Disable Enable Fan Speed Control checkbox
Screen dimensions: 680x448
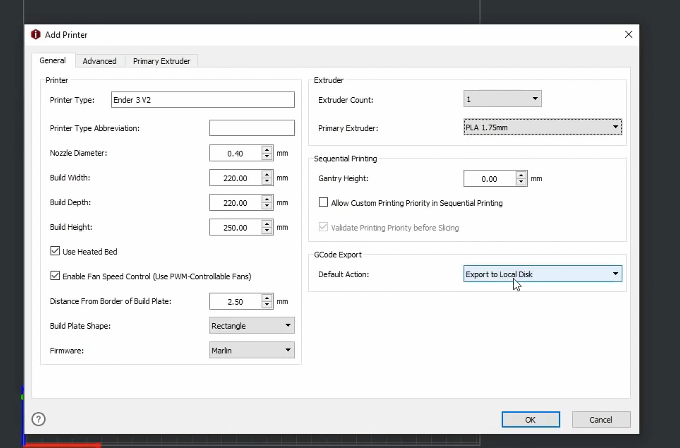coord(55,275)
